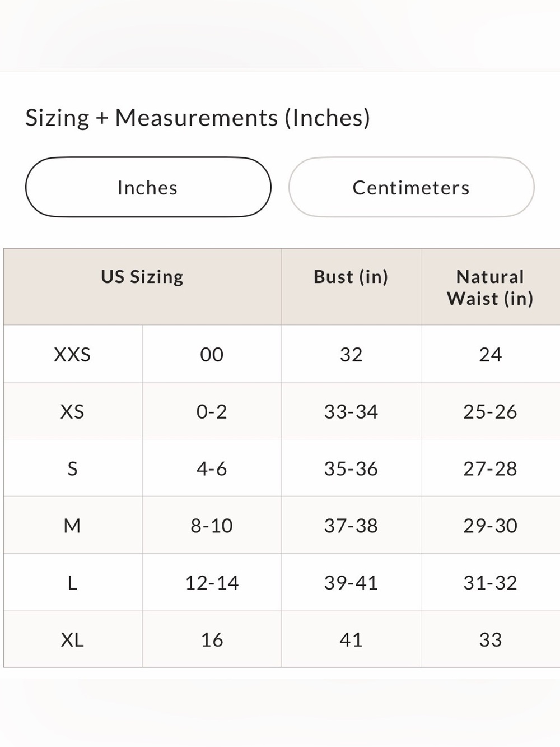Select the S size row label
The width and height of the screenshot is (560, 747).
[73, 468]
